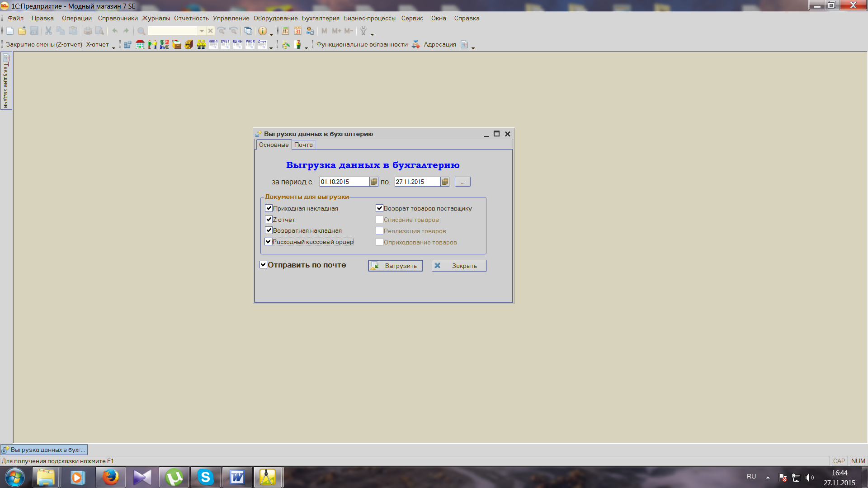Viewport: 868px width, 488px height.
Task: Open the Справочники menu
Action: 118,18
